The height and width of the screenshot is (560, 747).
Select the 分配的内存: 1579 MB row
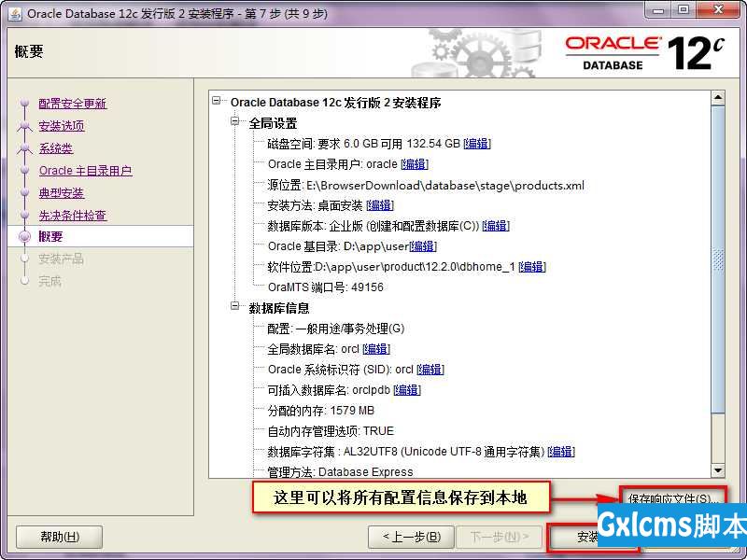click(320, 411)
